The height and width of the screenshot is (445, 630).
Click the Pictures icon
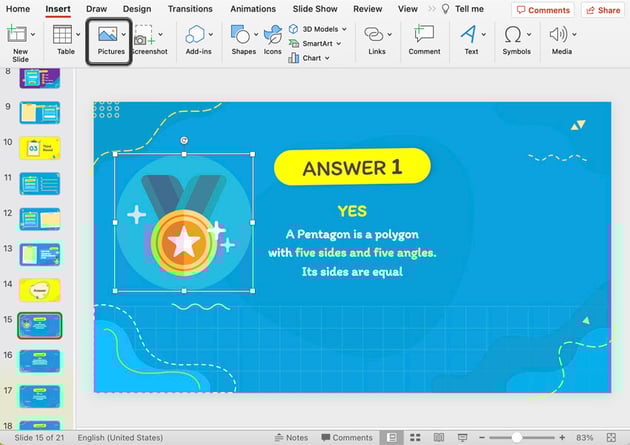[x=108, y=34]
